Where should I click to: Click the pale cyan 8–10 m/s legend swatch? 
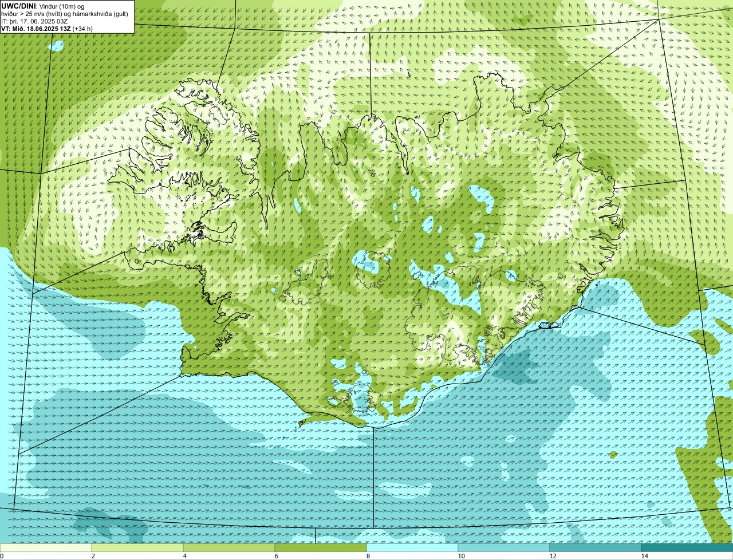pos(412,547)
